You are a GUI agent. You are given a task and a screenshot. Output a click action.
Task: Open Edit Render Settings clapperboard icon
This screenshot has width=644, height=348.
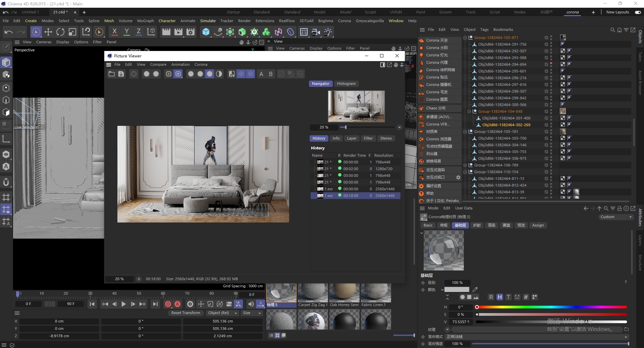click(191, 32)
